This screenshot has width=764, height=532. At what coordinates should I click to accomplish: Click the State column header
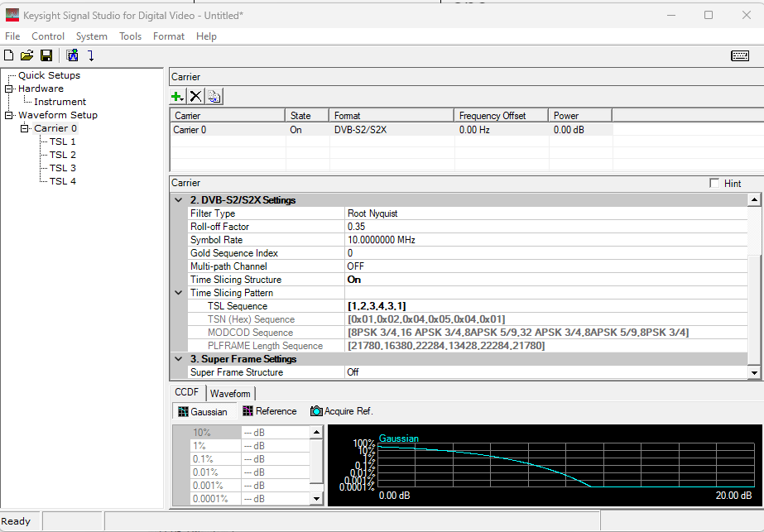[x=307, y=116]
